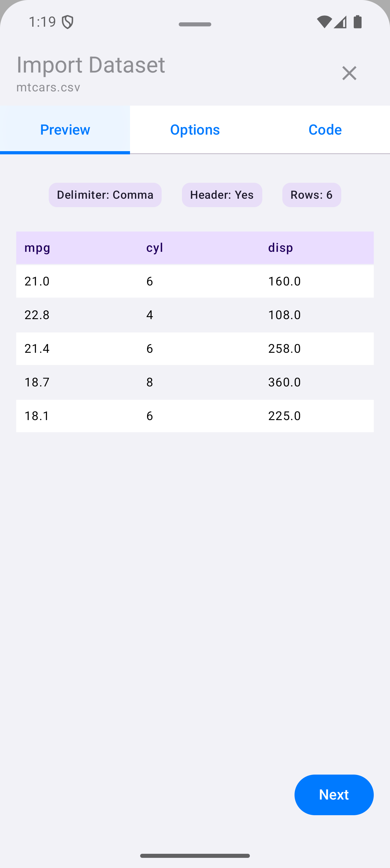
Task: Tap the Wi-Fi signal icon
Action: tap(324, 22)
